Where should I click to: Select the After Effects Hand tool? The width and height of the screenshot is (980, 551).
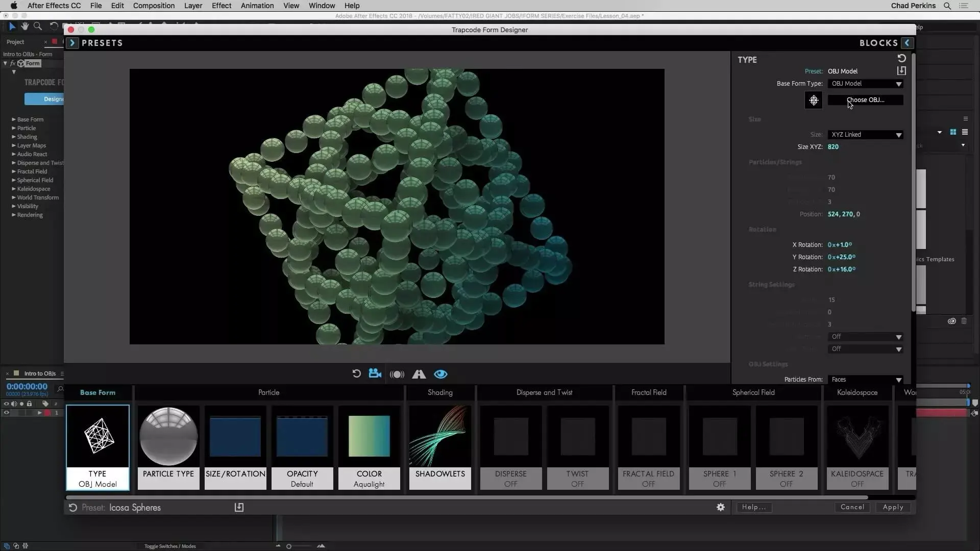tap(24, 26)
